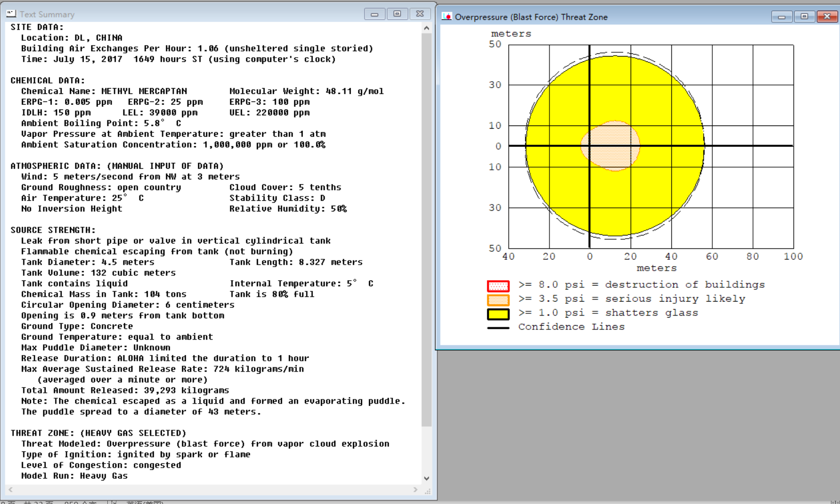The width and height of the screenshot is (840, 504).
Task: Click 'destruction of buildings' legend label
Action: [x=685, y=285]
